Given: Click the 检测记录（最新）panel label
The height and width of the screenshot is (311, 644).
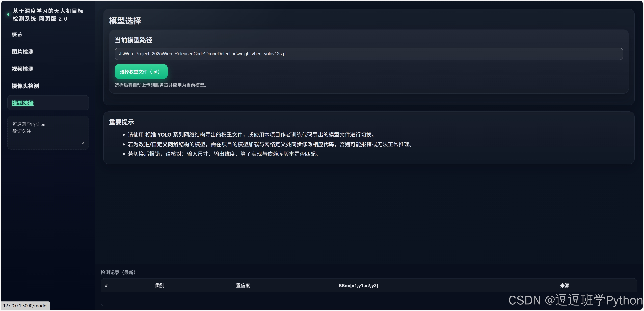Looking at the screenshot, I should (x=118, y=272).
